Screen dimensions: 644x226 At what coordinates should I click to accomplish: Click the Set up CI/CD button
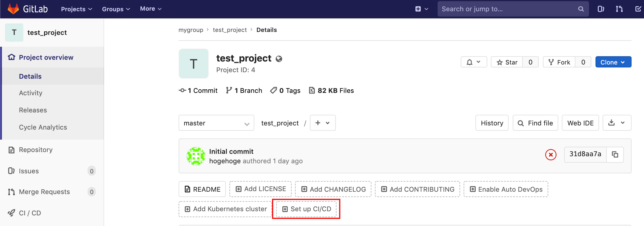tap(306, 209)
